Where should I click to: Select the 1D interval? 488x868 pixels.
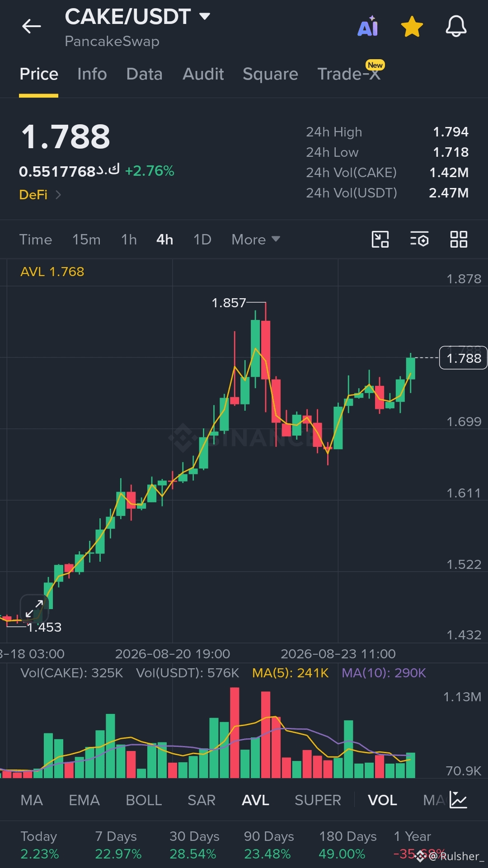point(202,239)
